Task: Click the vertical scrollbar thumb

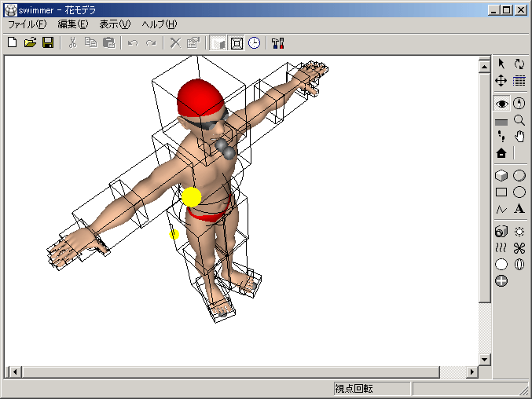Action: tap(485, 189)
